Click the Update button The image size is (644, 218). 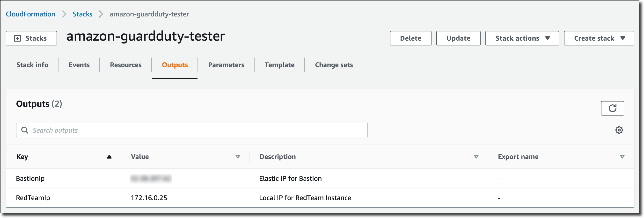(x=458, y=38)
